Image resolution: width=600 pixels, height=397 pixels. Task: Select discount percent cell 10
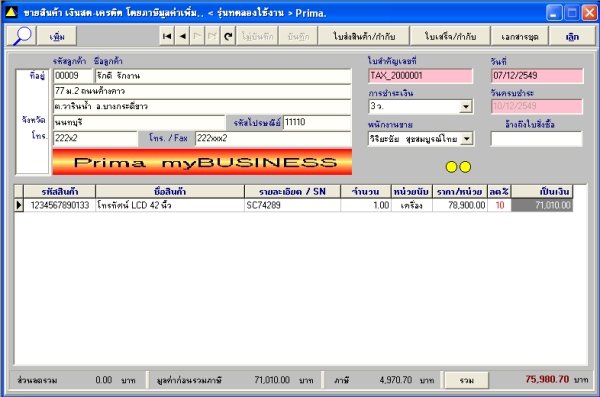[x=499, y=205]
